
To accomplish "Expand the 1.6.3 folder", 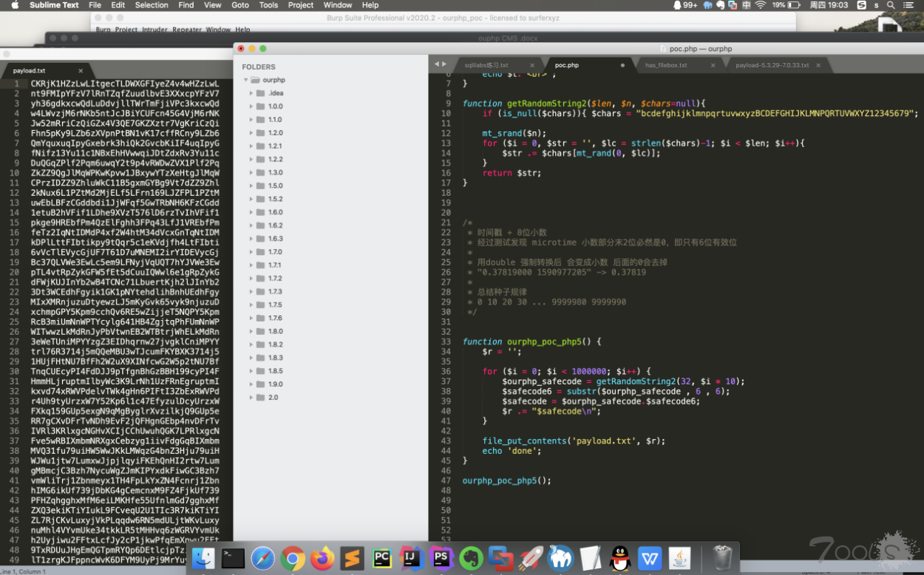I will coord(251,239).
